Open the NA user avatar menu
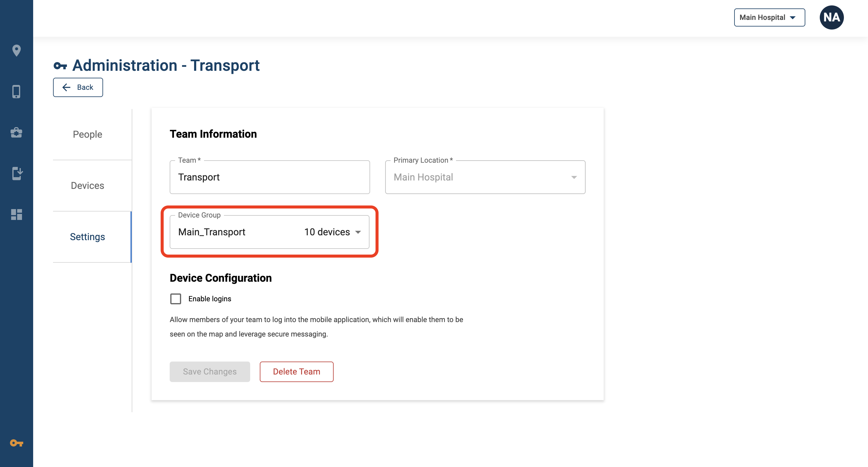 (831, 17)
